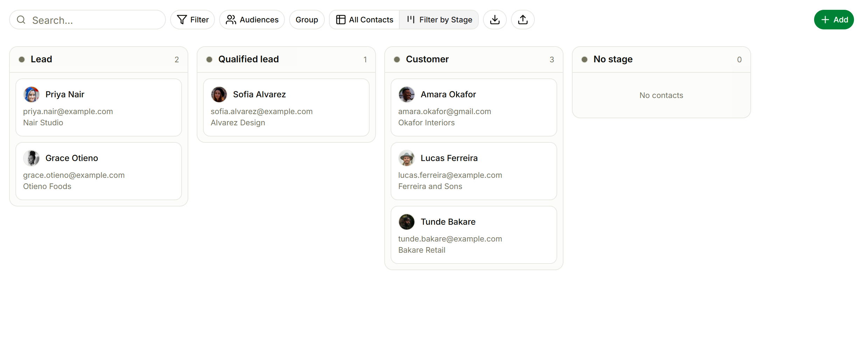Click the Customer column count 3

[552, 60]
